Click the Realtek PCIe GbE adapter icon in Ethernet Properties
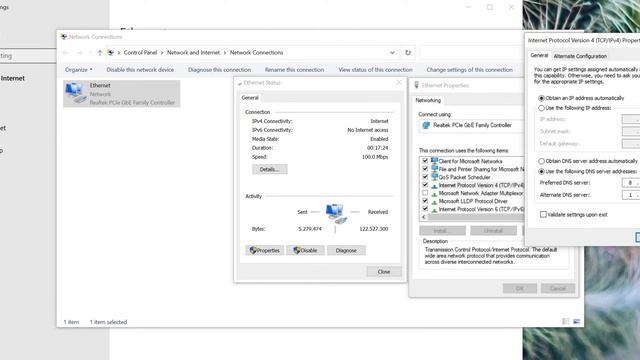The width and height of the screenshot is (640, 360). [x=426, y=125]
